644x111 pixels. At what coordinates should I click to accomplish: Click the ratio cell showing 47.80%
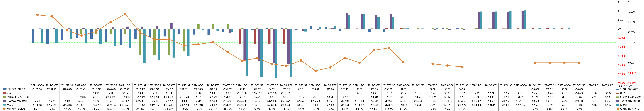125,109
